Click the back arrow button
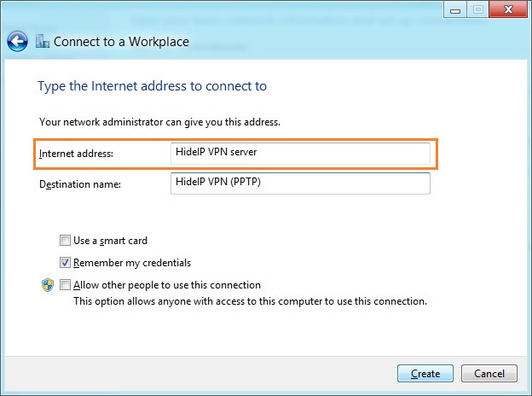This screenshot has width=532, height=396. pyautogui.click(x=18, y=41)
